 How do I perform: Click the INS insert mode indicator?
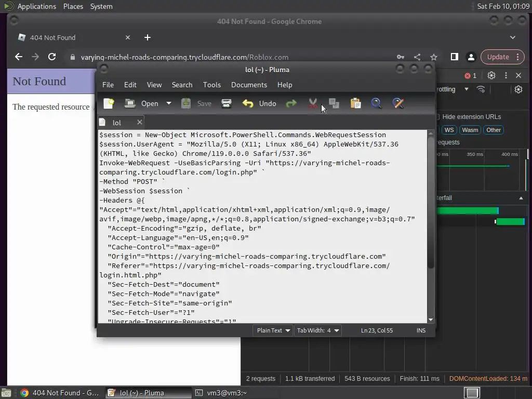[x=421, y=330]
